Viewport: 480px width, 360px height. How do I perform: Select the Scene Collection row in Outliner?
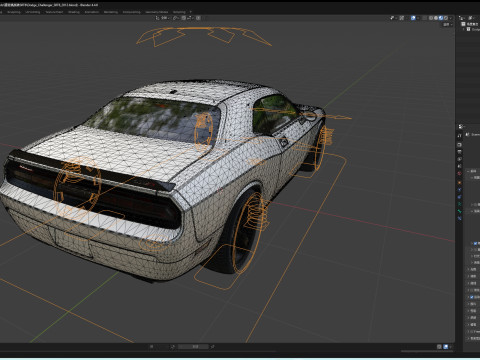click(469, 24)
